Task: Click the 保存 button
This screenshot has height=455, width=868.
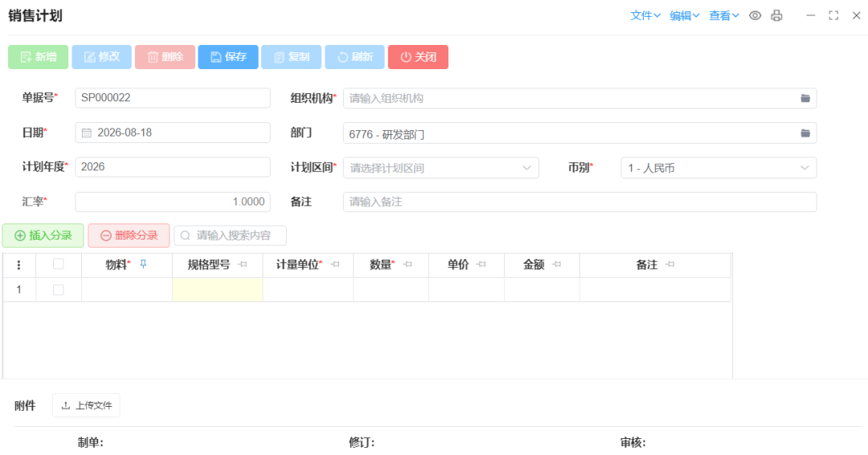Action: (228, 57)
